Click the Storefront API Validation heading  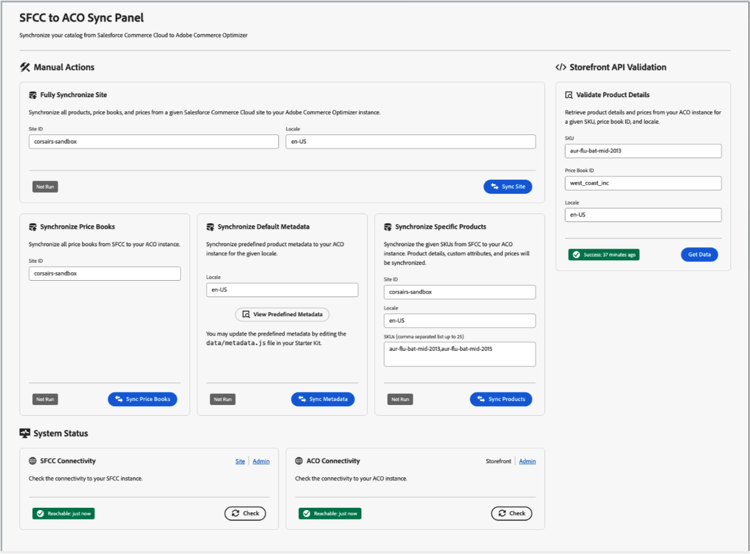point(618,67)
